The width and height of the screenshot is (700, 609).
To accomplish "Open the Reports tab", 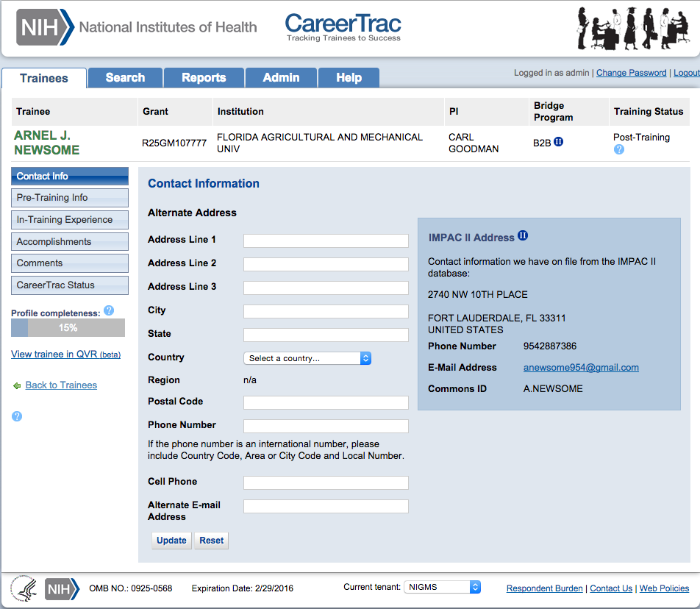I will point(204,78).
